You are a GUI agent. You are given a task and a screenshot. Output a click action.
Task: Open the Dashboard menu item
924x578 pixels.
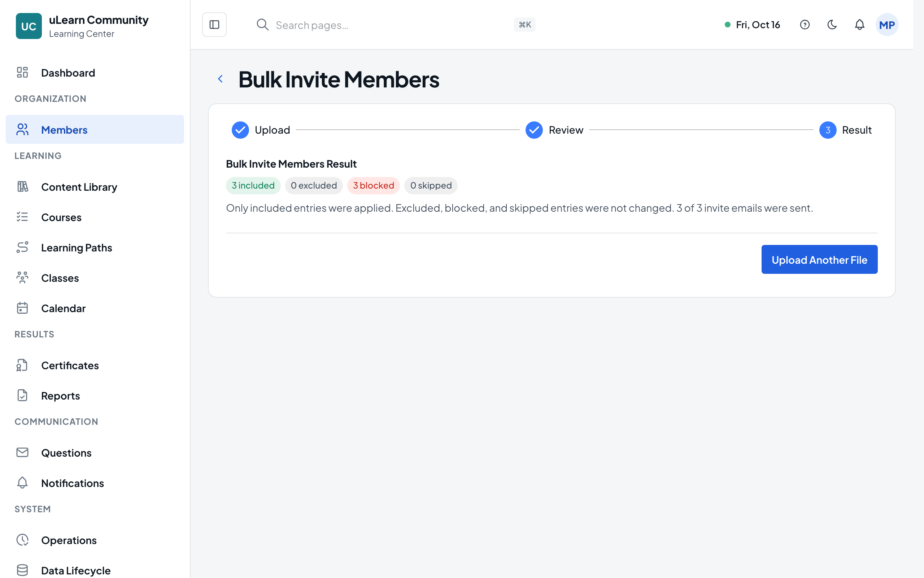tap(95, 73)
